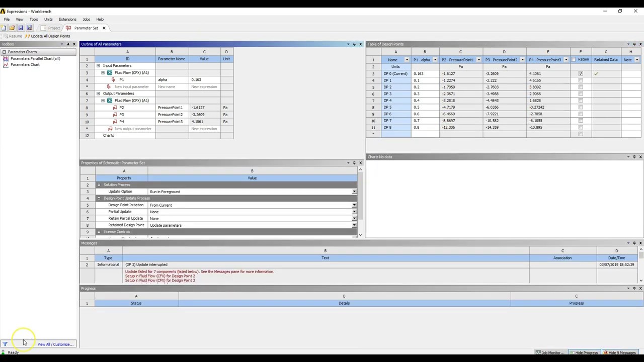The width and height of the screenshot is (644, 362).
Task: Open the Toolbox panel options arrow
Action: click(x=62, y=44)
